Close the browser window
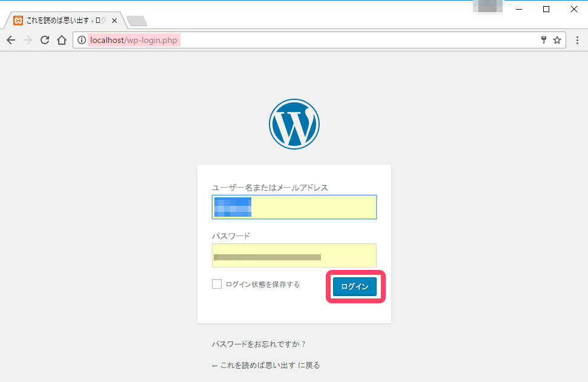Screen dimensions: 588x382 tap(573, 9)
